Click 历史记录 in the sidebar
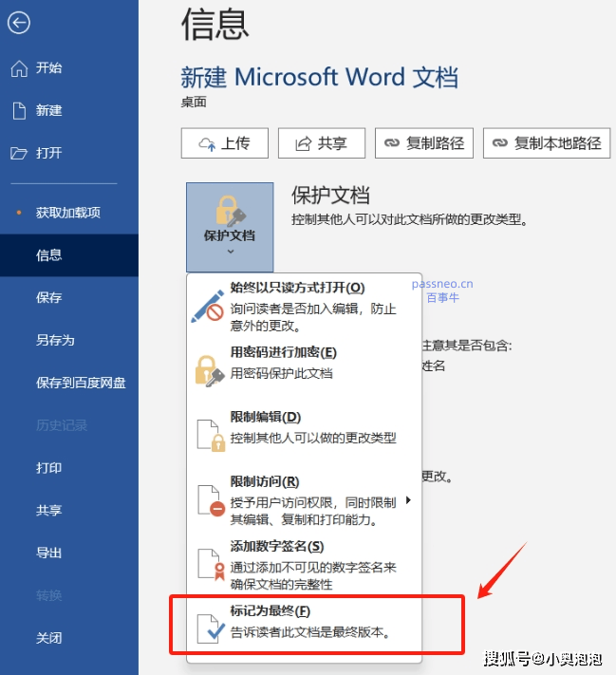616x675 pixels. 69,425
